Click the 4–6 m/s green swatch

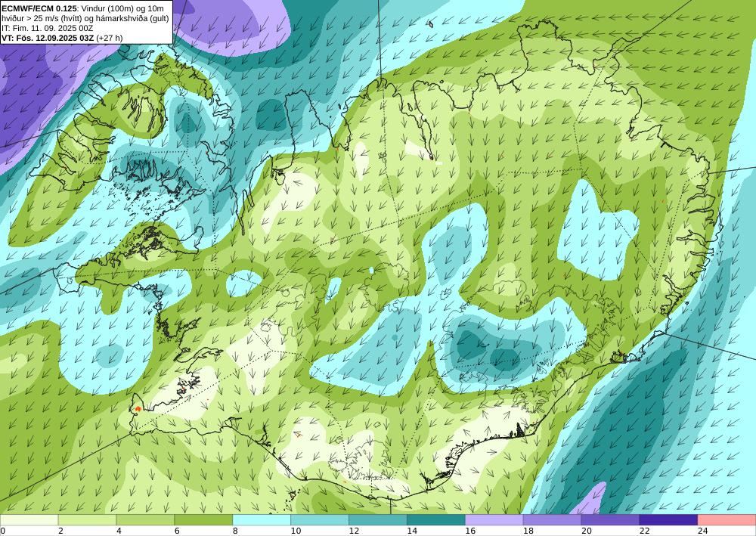[x=146, y=520]
